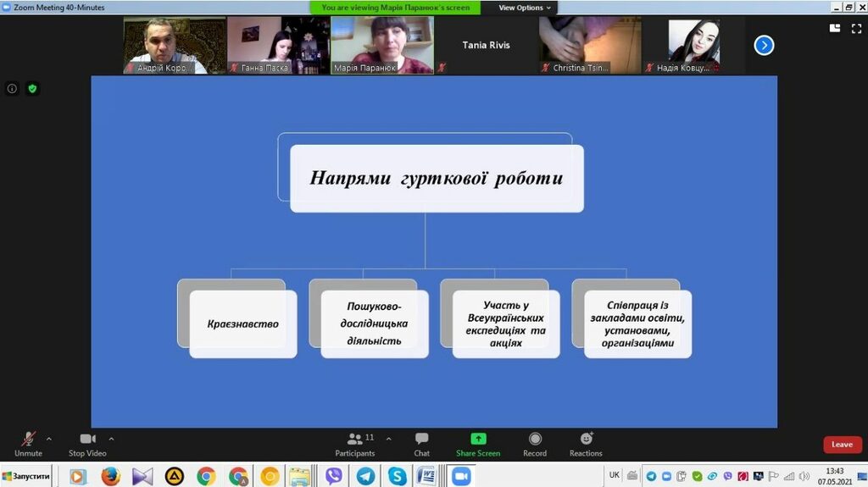Click the UK language indicator in the taskbar
Viewport: 868px width, 487px height.
614,475
